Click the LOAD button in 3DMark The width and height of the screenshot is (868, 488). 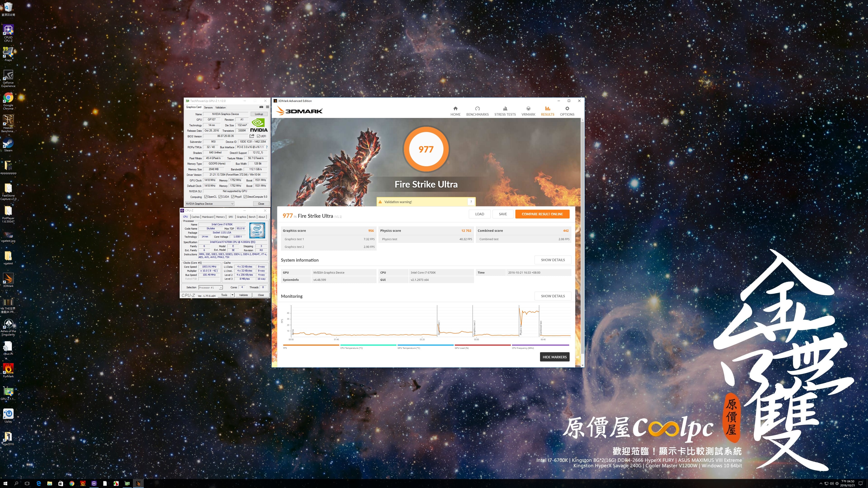pyautogui.click(x=479, y=214)
